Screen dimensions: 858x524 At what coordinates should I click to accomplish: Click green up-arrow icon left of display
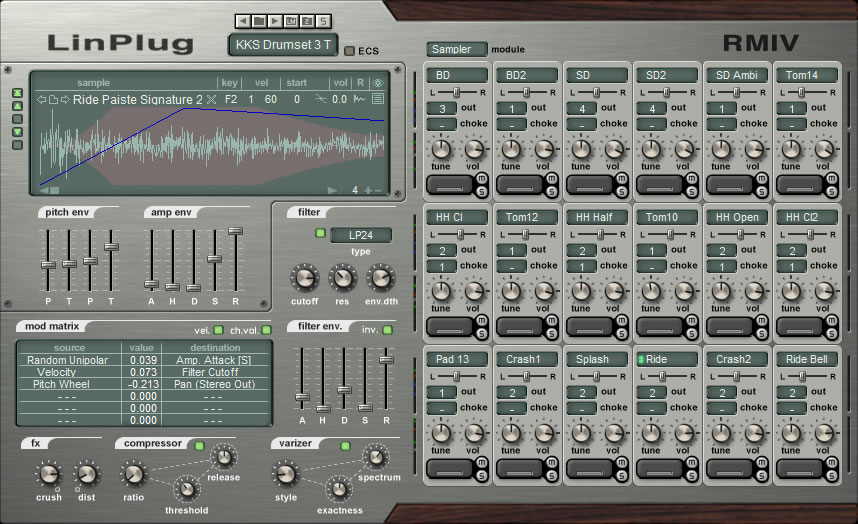coord(18,106)
